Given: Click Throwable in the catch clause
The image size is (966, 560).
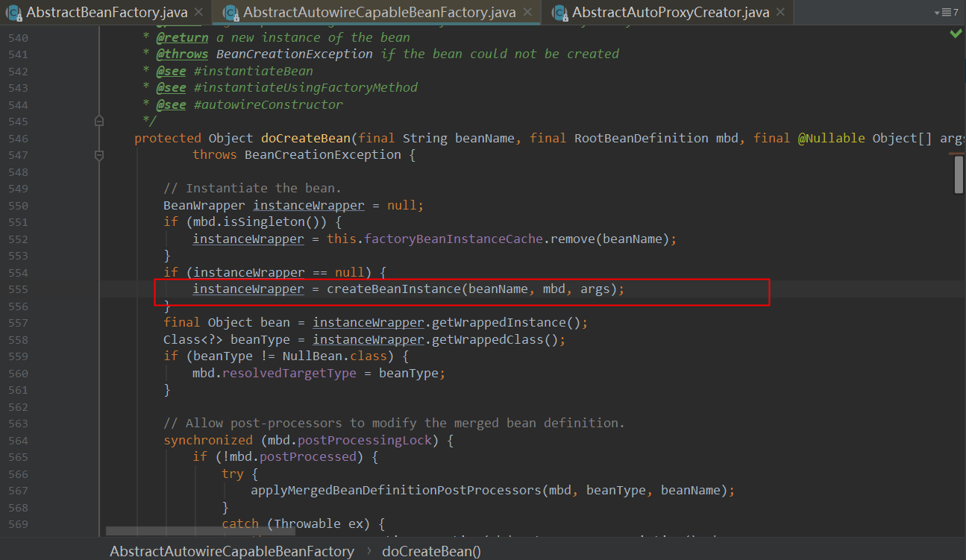Looking at the screenshot, I should 308,524.
